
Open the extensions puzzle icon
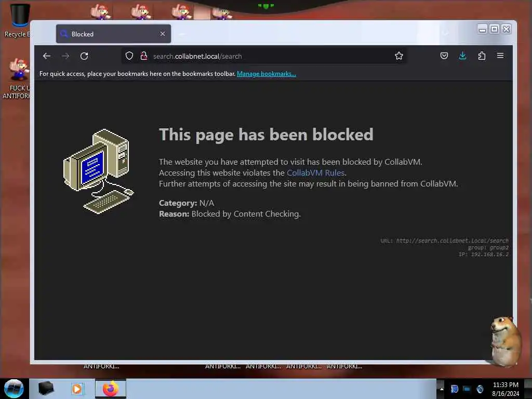tap(482, 56)
